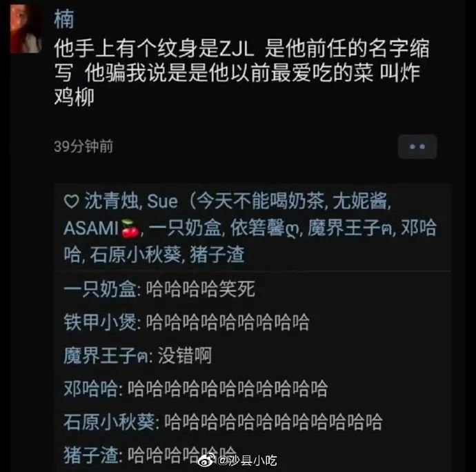
Task: Tap commenter name 石原小秋葵 in comments
Action: click(x=109, y=422)
